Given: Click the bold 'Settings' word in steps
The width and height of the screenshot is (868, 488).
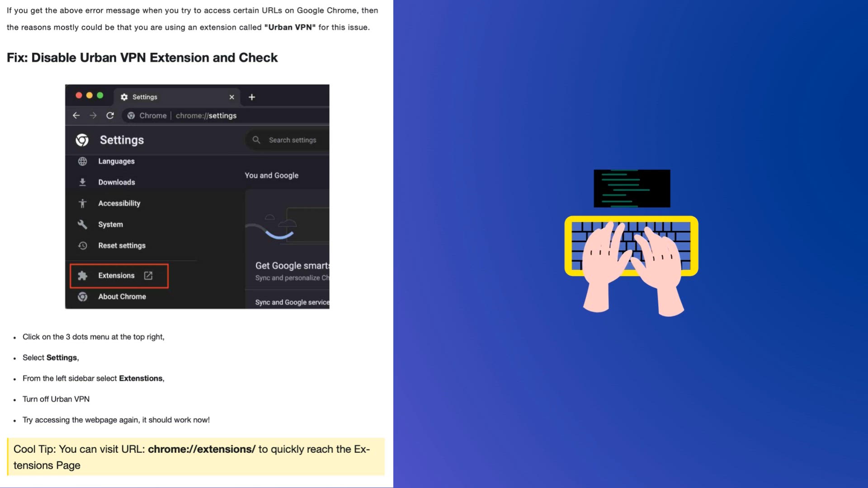Looking at the screenshot, I should (61, 358).
